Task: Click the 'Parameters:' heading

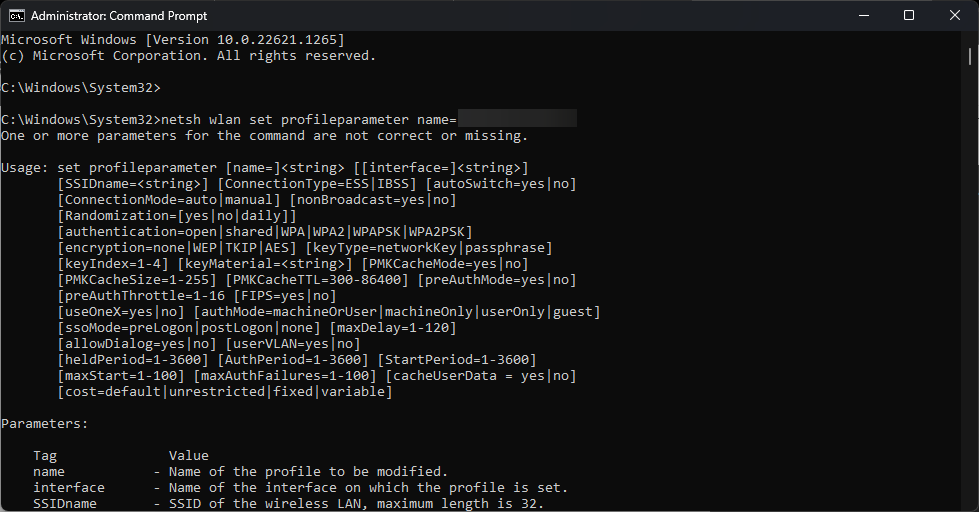Action: click(44, 423)
